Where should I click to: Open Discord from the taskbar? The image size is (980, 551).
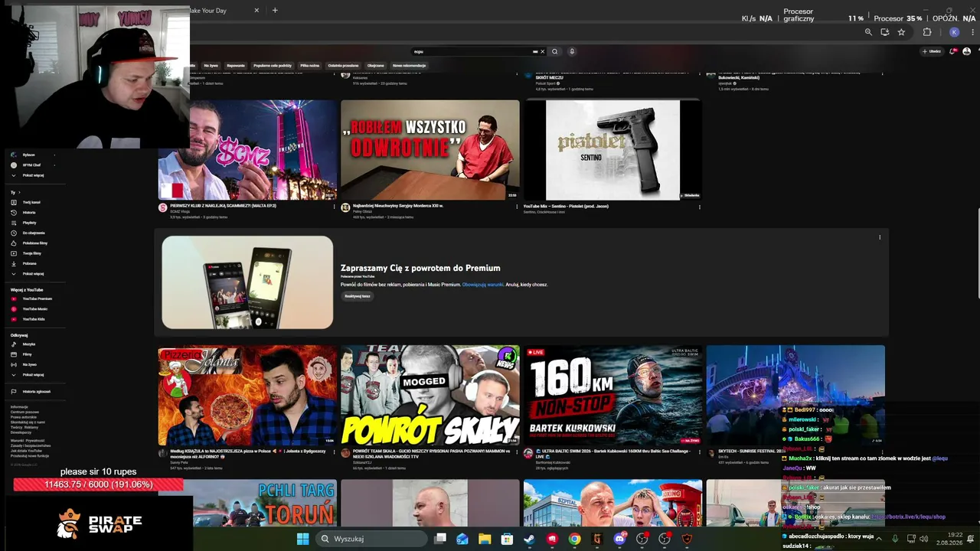point(619,539)
